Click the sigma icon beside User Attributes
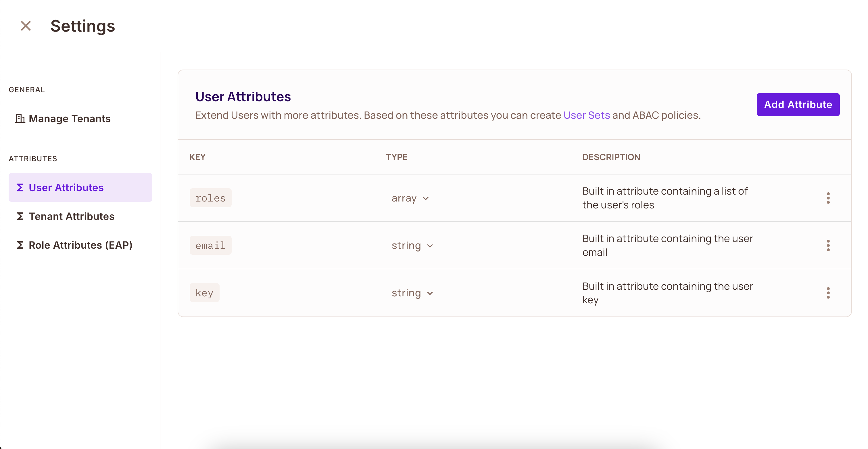Screen dimensions: 868x449 coord(20,187)
